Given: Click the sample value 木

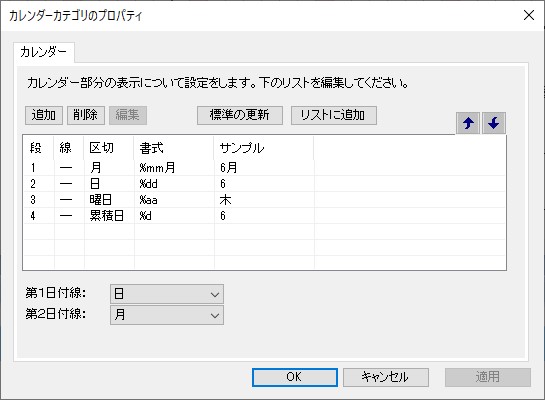Looking at the screenshot, I should click(225, 200).
